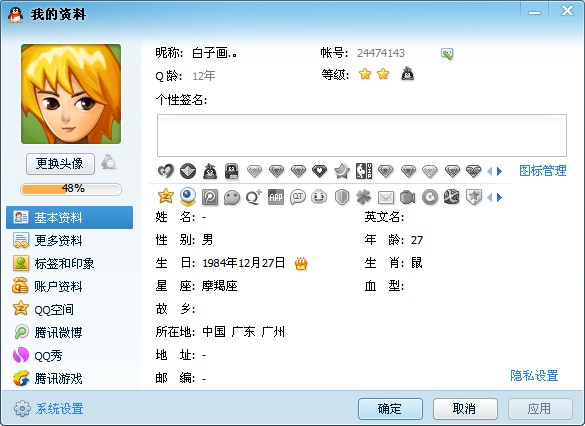Click the blue webcam ball icon
The image size is (585, 426).
(x=188, y=196)
